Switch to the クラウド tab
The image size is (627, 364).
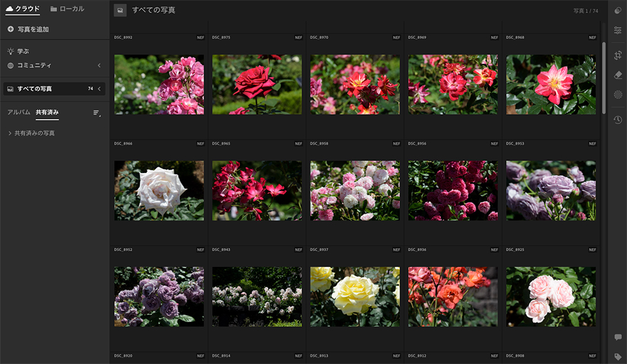click(x=23, y=9)
